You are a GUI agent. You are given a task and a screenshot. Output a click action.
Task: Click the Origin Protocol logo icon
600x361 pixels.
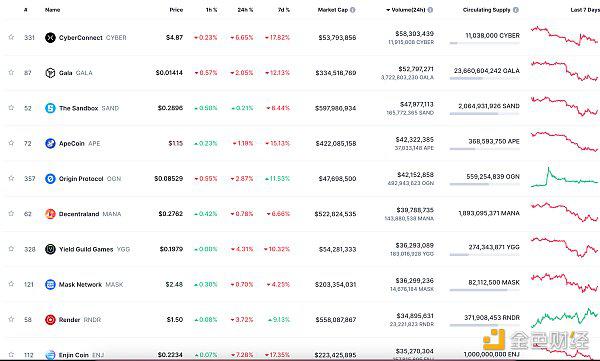[50, 178]
